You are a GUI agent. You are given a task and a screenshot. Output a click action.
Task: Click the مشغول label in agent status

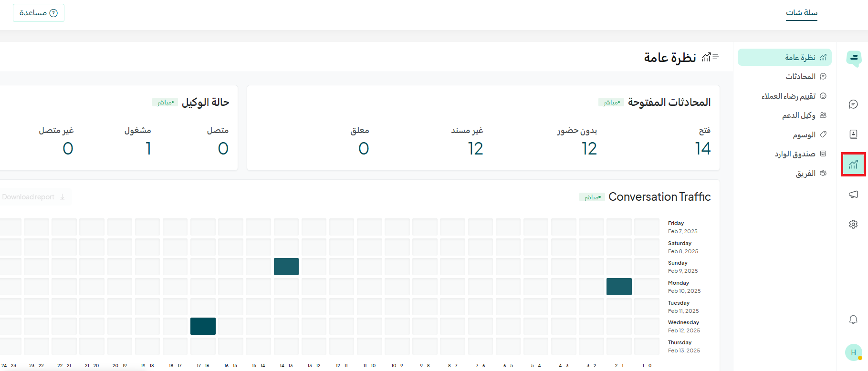(x=138, y=130)
